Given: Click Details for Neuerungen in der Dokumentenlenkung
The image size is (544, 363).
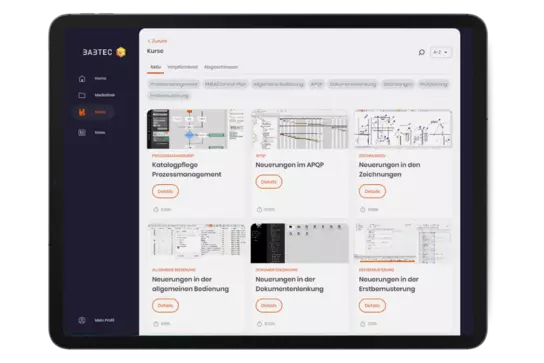Looking at the screenshot, I should pyautogui.click(x=269, y=306).
